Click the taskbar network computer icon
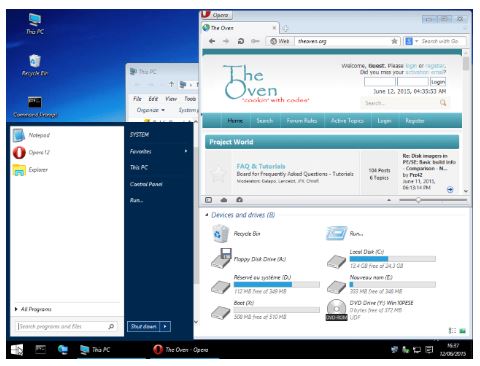 pos(63,349)
